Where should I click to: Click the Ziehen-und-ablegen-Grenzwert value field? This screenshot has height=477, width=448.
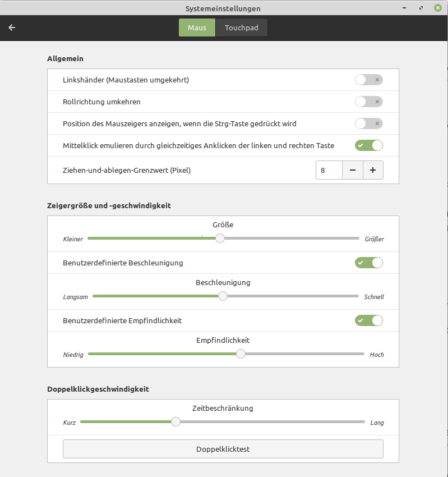[329, 170]
